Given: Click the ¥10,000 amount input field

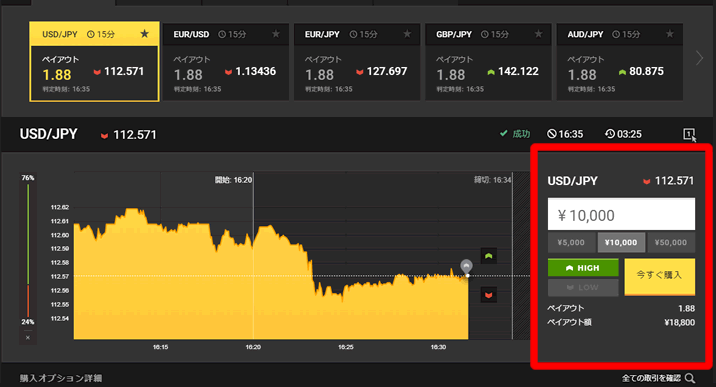Looking at the screenshot, I should (621, 214).
